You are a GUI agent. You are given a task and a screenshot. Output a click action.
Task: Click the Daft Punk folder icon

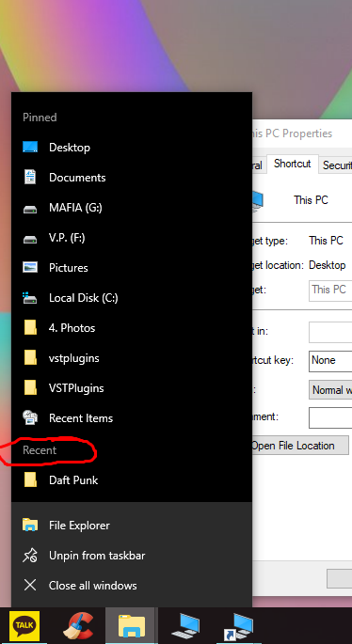[30, 479]
